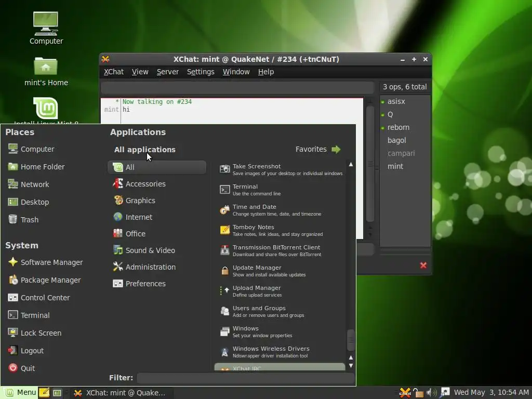The height and width of the screenshot is (399, 532).
Task: Click applications list scrollbar handle
Action: 351,340
